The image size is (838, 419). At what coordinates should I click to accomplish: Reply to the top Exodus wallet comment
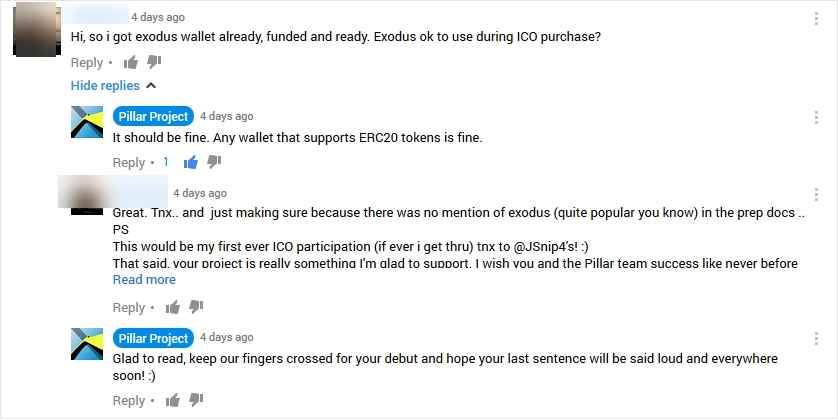point(87,63)
